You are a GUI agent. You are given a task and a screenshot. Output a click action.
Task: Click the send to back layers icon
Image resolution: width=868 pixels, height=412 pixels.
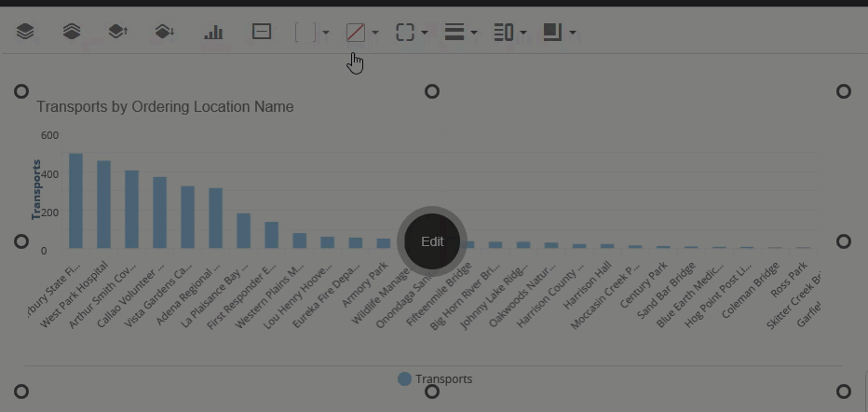pyautogui.click(x=72, y=33)
